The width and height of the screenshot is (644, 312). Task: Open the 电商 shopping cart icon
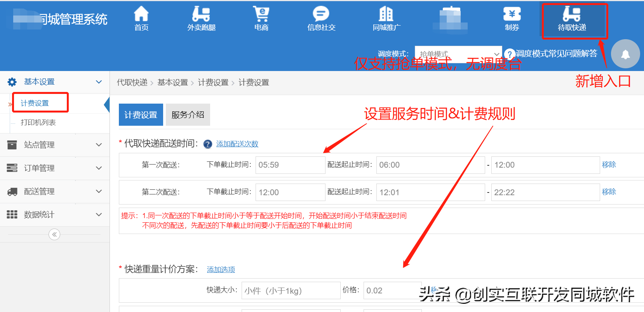[261, 14]
